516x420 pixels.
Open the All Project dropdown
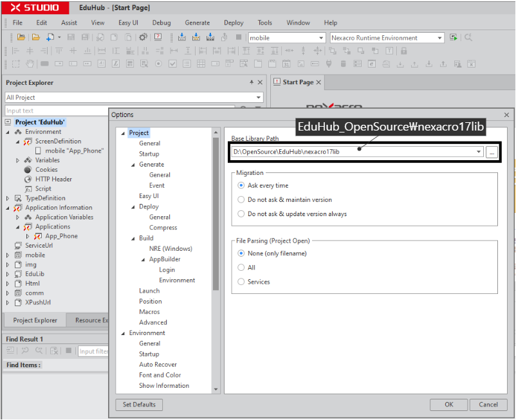[259, 97]
